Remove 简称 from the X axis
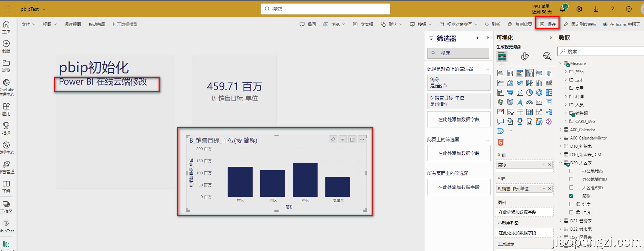644x251 pixels. click(550, 165)
